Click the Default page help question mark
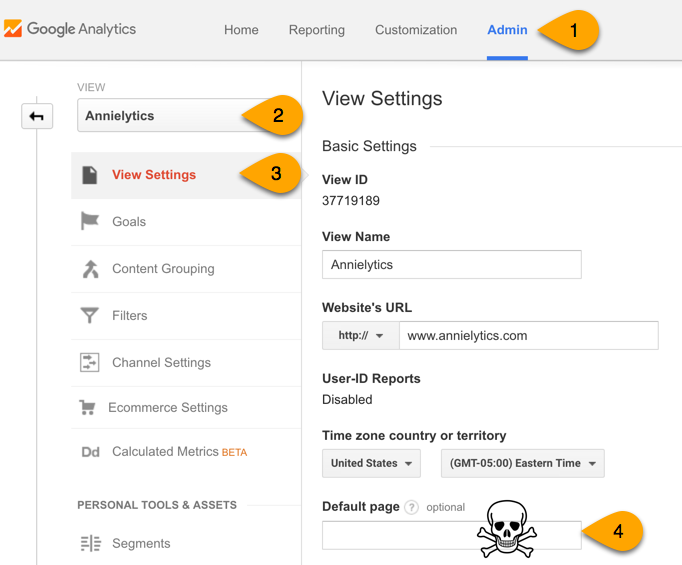This screenshot has width=682, height=565. (x=411, y=507)
